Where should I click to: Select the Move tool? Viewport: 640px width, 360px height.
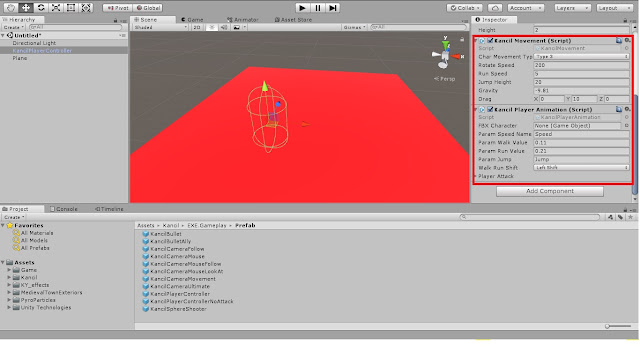pyautogui.click(x=26, y=8)
